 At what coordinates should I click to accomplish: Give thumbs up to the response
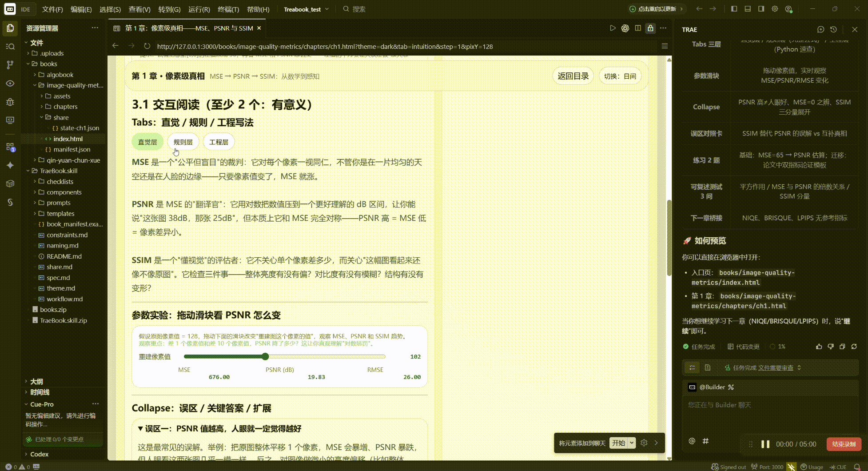point(819,347)
